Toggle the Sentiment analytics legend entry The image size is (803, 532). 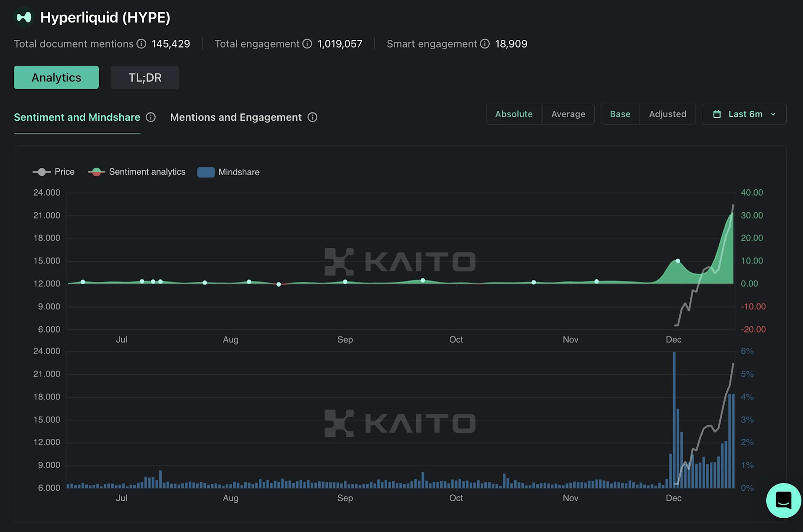(x=137, y=172)
